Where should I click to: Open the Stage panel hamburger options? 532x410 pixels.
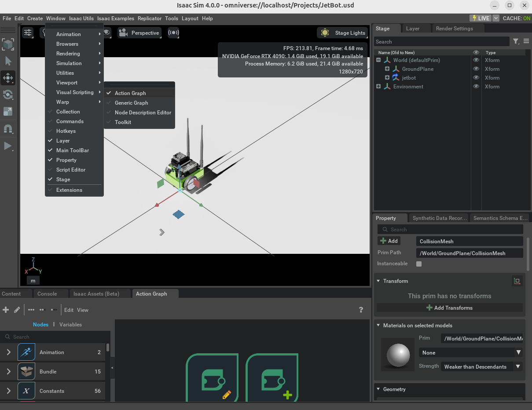point(526,41)
